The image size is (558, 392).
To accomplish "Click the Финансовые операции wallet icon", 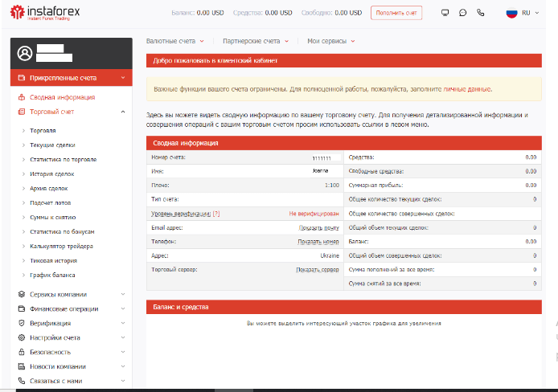I will (22, 308).
